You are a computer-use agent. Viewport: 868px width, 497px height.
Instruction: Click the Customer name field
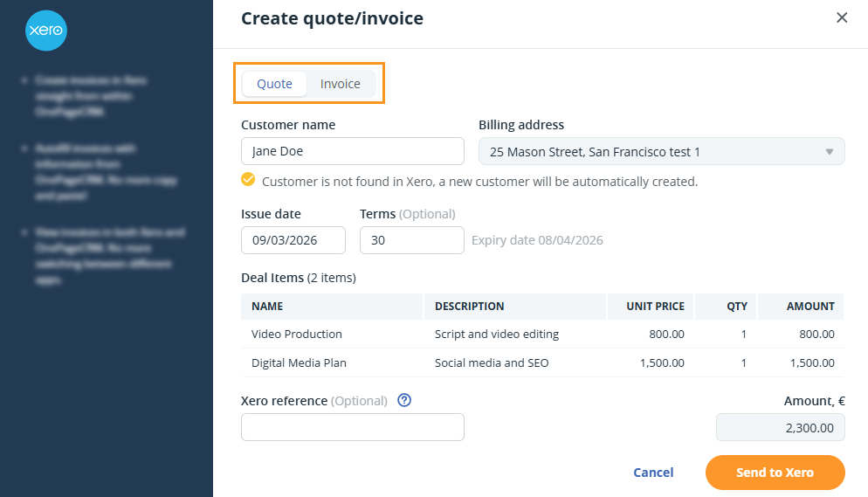353,151
